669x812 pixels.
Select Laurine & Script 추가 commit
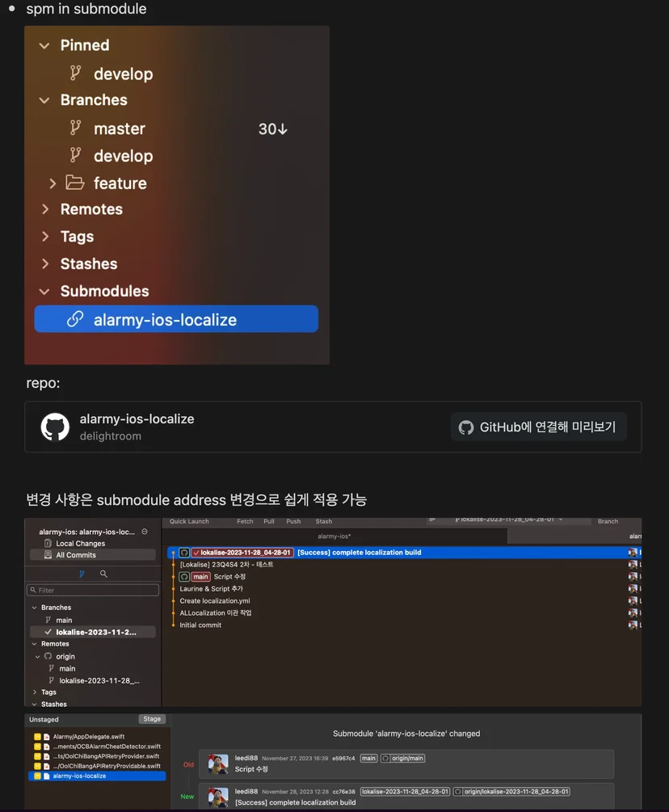pyautogui.click(x=211, y=589)
